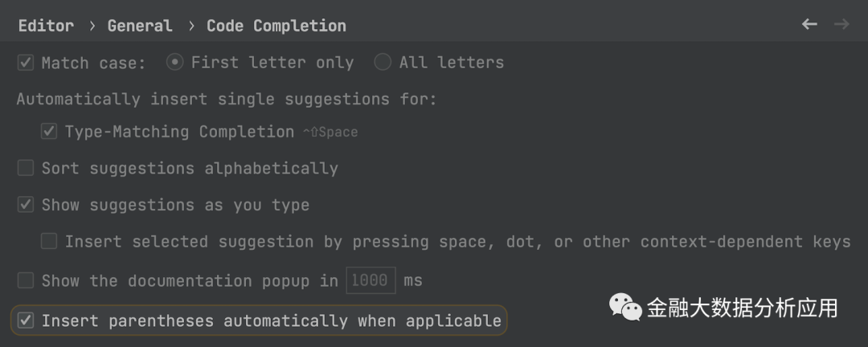Screen dimensions: 868x347
Task: Choose the All letters radio option
Action: (383, 62)
